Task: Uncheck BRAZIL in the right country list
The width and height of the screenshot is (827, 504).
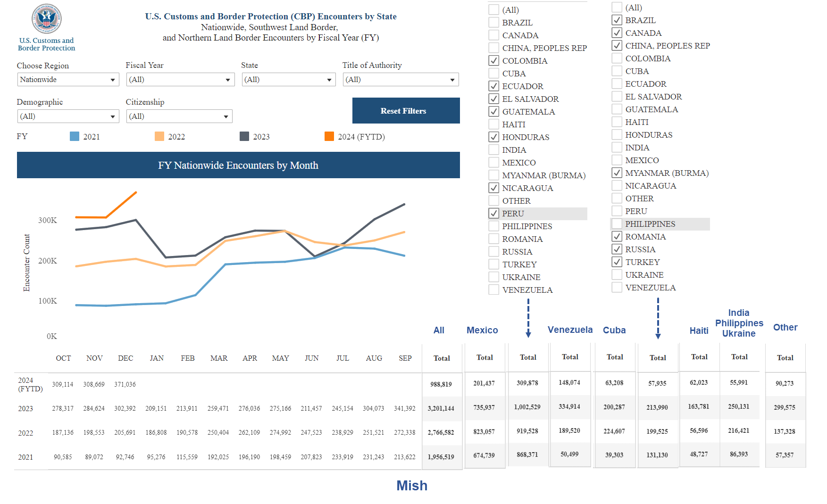Action: tap(617, 20)
